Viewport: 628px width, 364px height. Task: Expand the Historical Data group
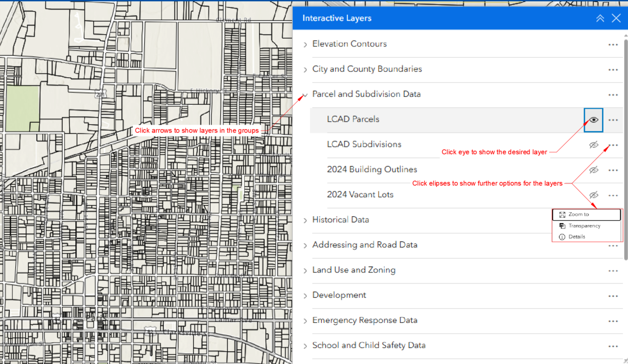coord(305,220)
